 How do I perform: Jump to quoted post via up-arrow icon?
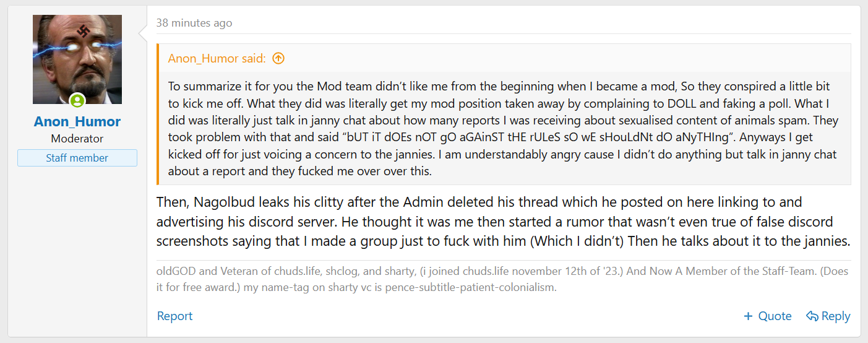(278, 59)
